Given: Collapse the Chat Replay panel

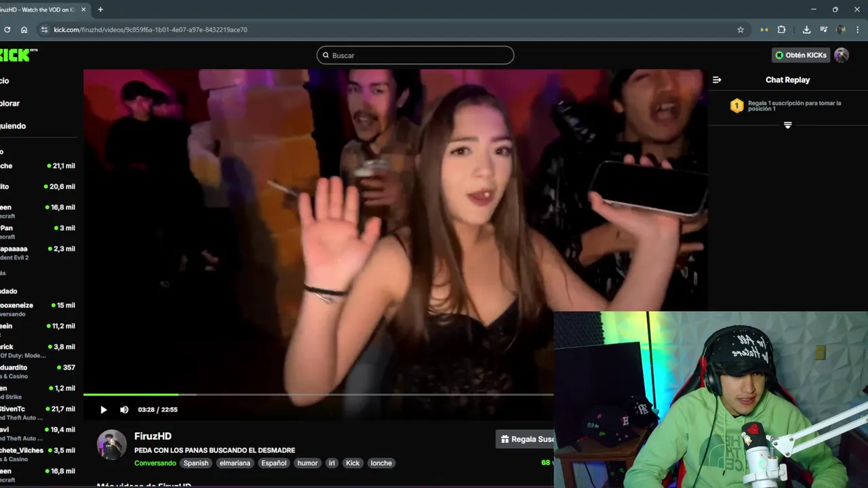Looking at the screenshot, I should coord(717,80).
